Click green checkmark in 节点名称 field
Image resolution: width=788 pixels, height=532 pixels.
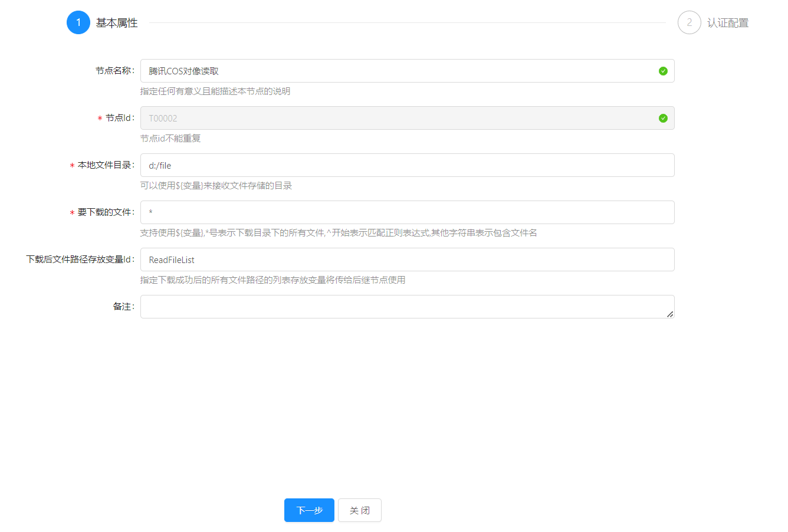(x=663, y=71)
